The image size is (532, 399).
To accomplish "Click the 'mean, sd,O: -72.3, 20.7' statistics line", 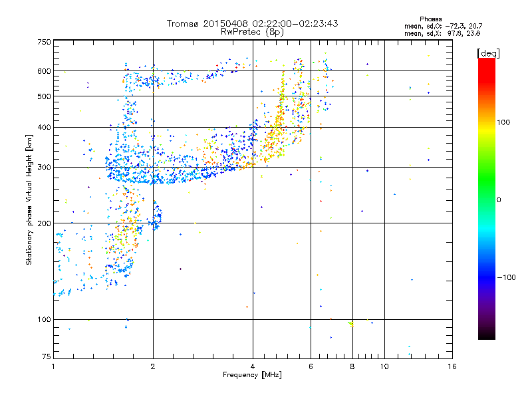I will coord(443,26).
